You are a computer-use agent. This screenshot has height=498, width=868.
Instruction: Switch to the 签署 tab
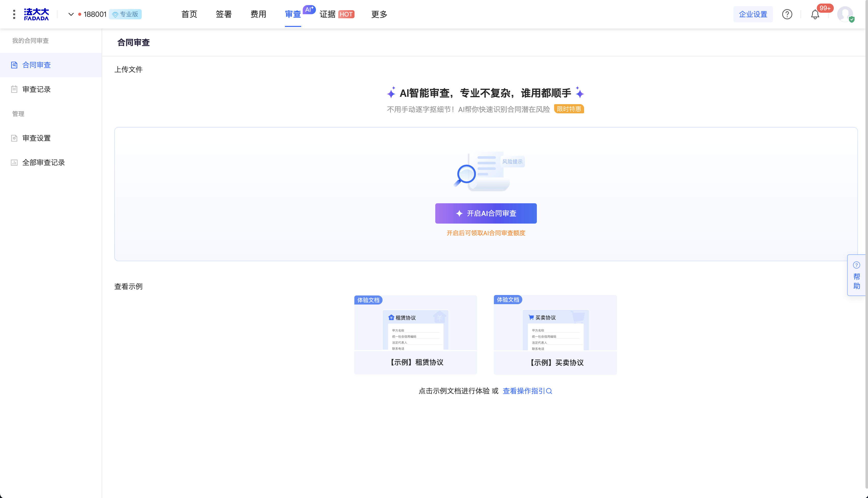click(223, 14)
